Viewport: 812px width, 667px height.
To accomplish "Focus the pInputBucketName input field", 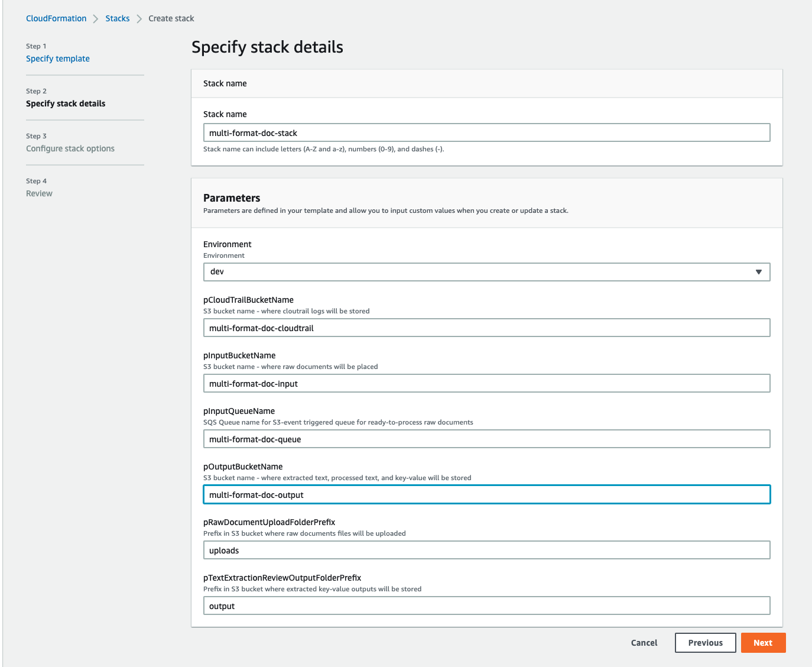I will 486,383.
